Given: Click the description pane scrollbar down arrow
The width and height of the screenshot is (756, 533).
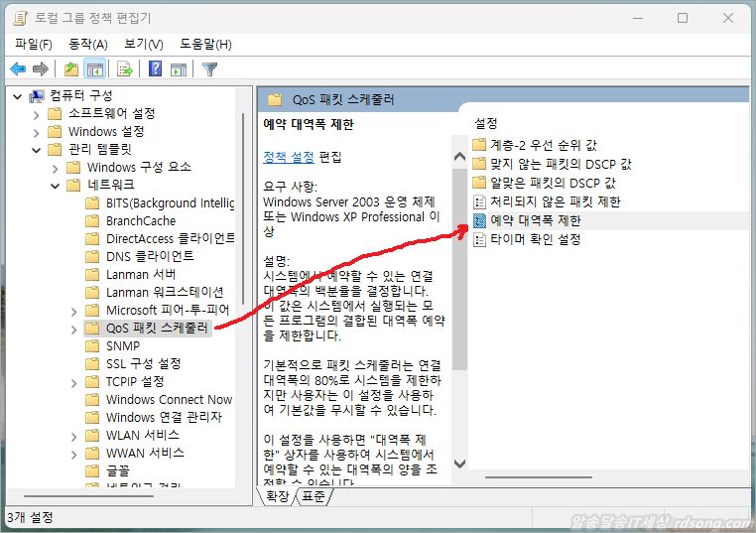Looking at the screenshot, I should [x=458, y=463].
